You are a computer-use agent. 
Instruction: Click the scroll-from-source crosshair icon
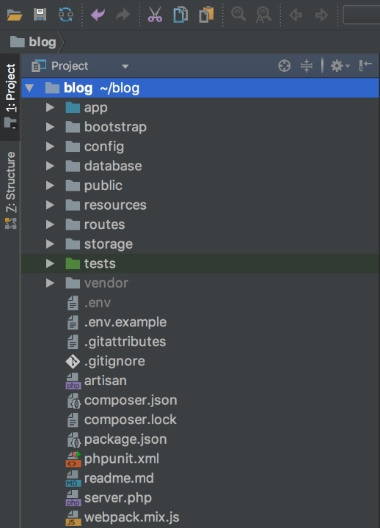coord(284,66)
